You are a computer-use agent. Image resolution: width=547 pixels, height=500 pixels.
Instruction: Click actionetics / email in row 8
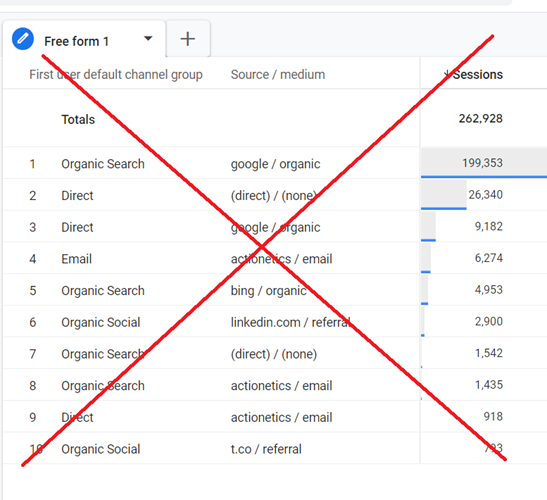[x=281, y=386]
